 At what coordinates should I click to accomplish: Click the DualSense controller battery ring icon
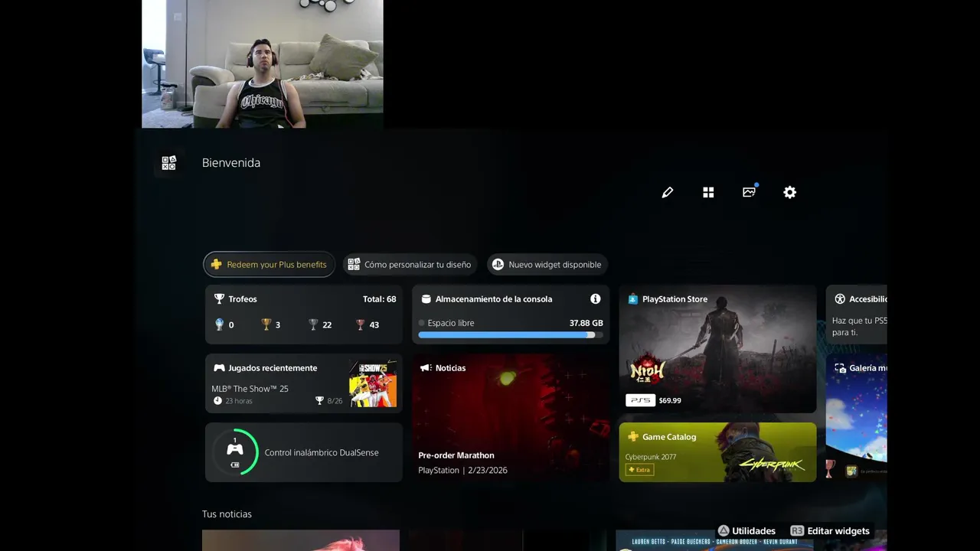point(235,452)
